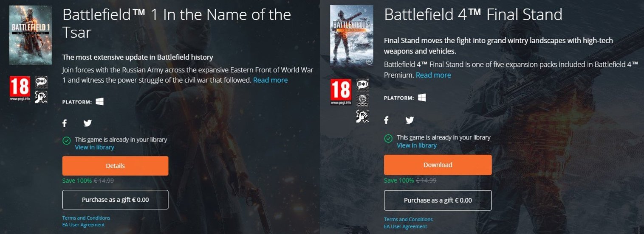
Task: Click the orange Download button
Action: tap(438, 165)
